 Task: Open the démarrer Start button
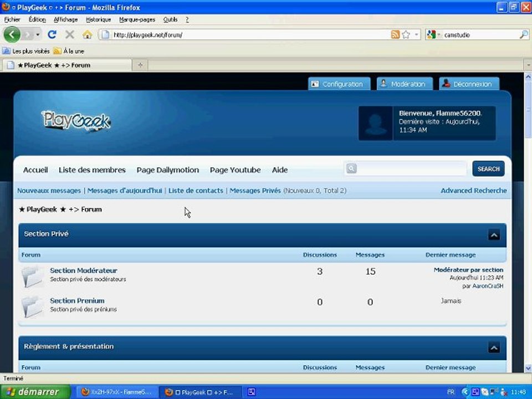point(35,392)
